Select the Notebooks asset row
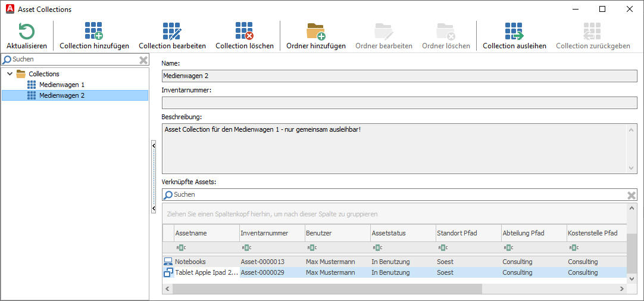The image size is (644, 301). coord(190,262)
